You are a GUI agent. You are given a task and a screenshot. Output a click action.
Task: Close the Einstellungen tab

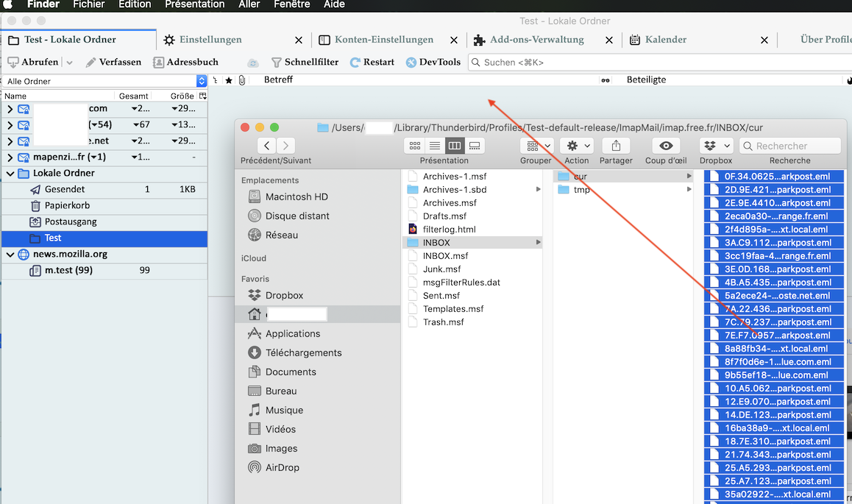(298, 40)
